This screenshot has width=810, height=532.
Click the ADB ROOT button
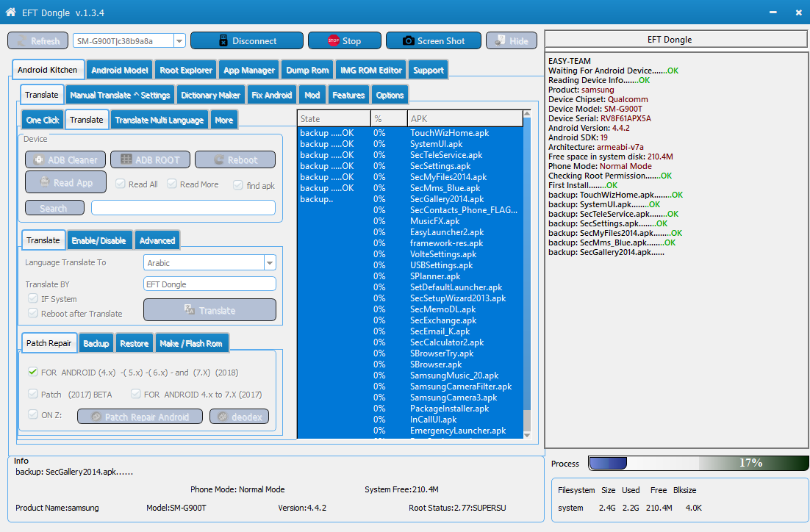(151, 159)
